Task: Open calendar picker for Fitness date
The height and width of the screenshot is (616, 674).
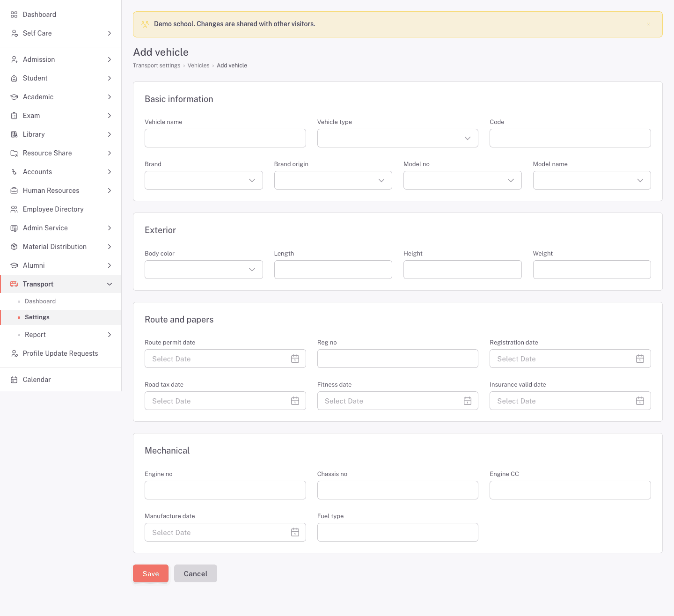Action: [x=468, y=401]
